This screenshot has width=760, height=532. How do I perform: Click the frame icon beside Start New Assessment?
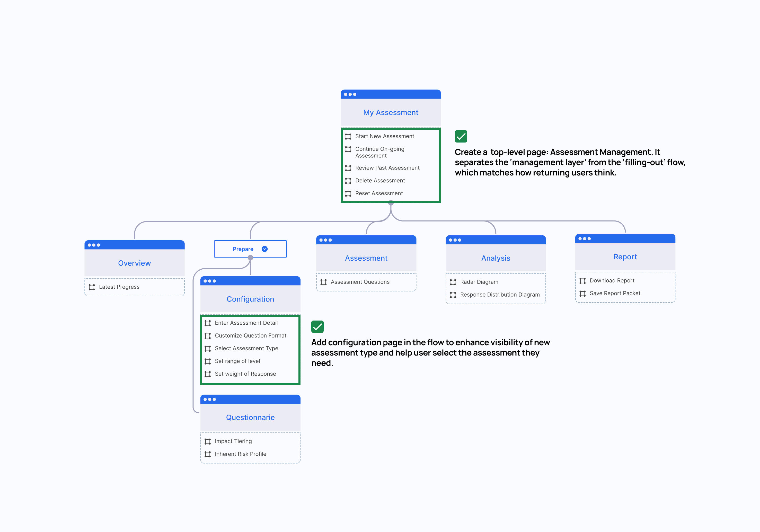[x=348, y=136]
